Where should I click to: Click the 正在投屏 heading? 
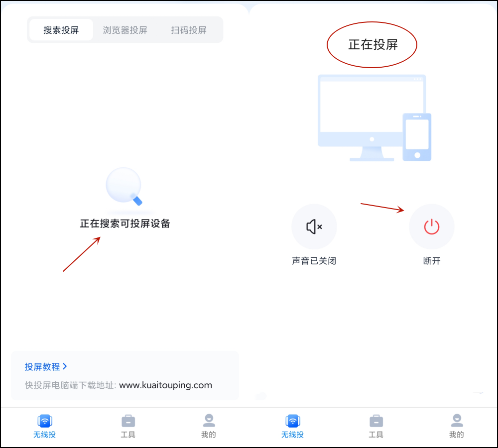[x=373, y=45]
